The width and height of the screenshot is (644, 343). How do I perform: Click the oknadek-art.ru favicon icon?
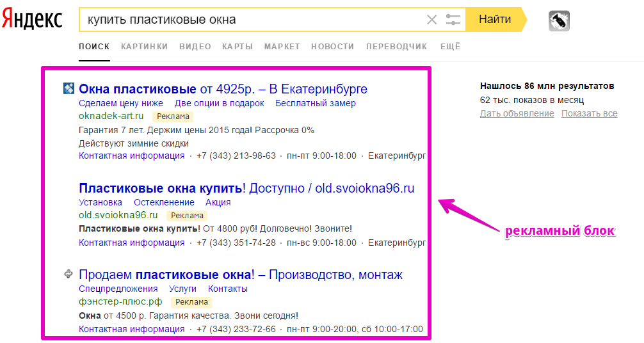coord(68,88)
